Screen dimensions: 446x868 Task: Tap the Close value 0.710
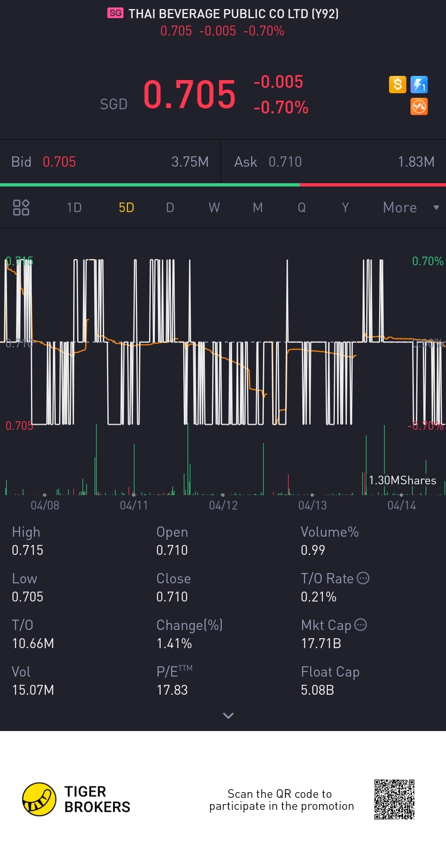172,597
